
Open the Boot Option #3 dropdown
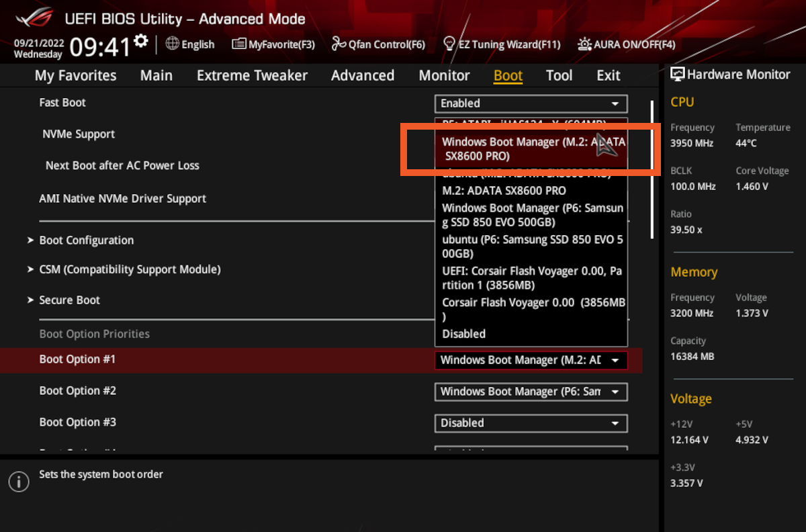[531, 423]
